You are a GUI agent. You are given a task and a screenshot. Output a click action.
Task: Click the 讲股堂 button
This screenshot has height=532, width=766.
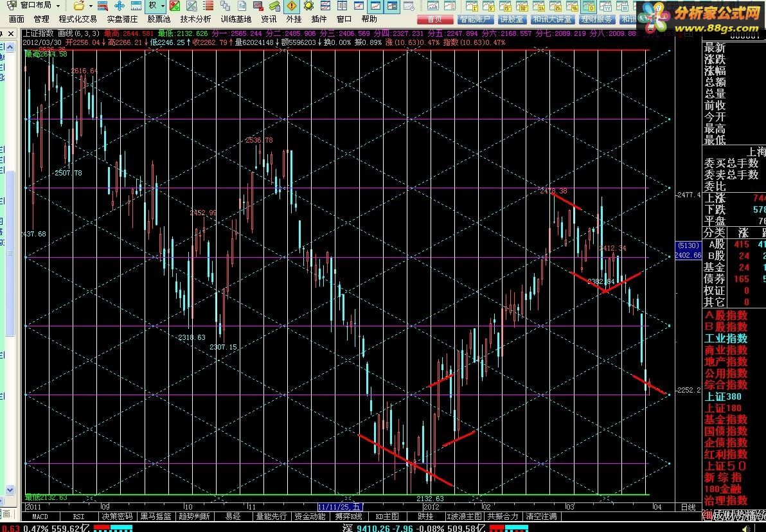coord(512,19)
